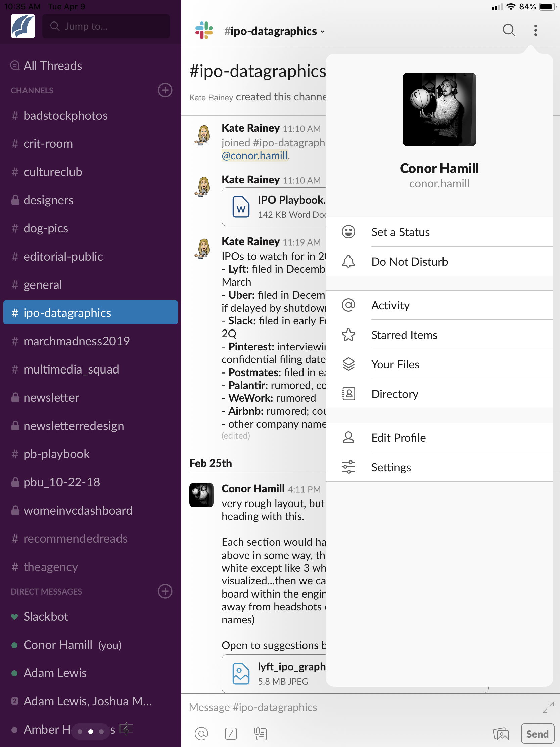Tap the three-dot more options icon
This screenshot has width=560, height=747.
(x=536, y=30)
